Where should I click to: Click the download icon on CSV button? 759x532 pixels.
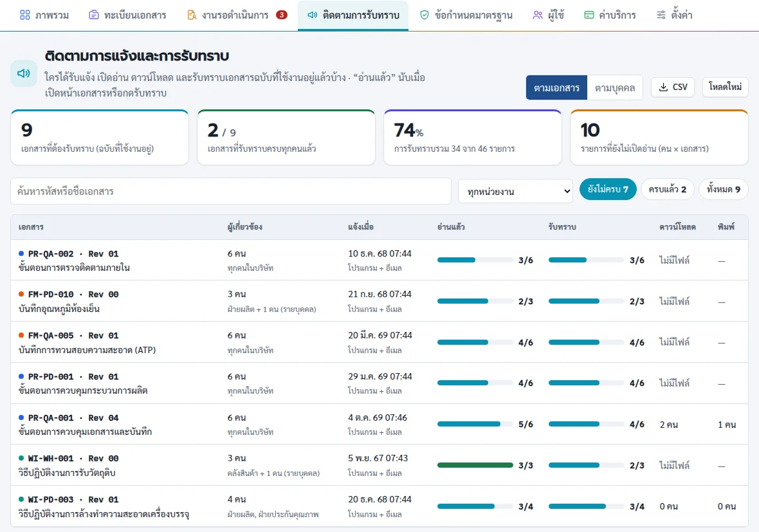coord(663,87)
